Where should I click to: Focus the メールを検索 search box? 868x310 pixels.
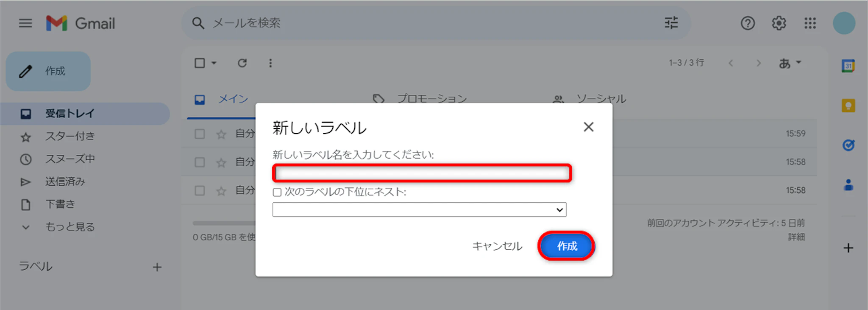pyautogui.click(x=437, y=23)
